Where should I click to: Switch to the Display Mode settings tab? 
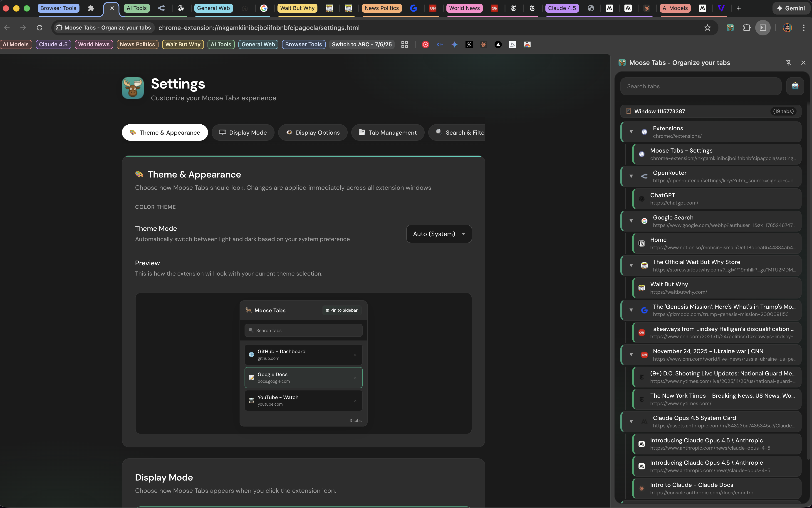[x=243, y=132]
